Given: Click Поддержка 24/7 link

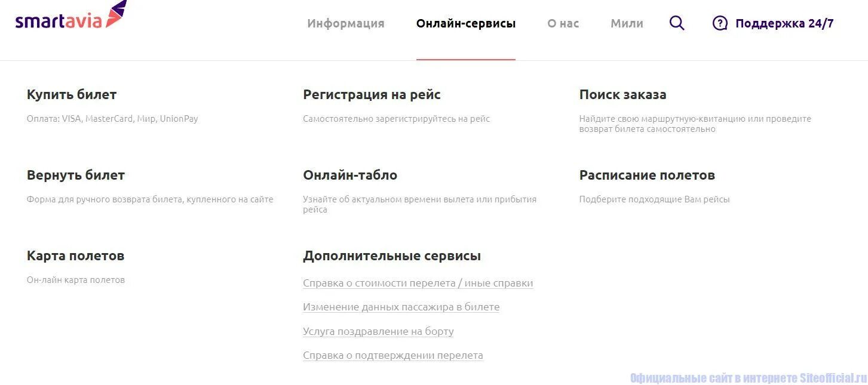Looking at the screenshot, I should click(784, 23).
